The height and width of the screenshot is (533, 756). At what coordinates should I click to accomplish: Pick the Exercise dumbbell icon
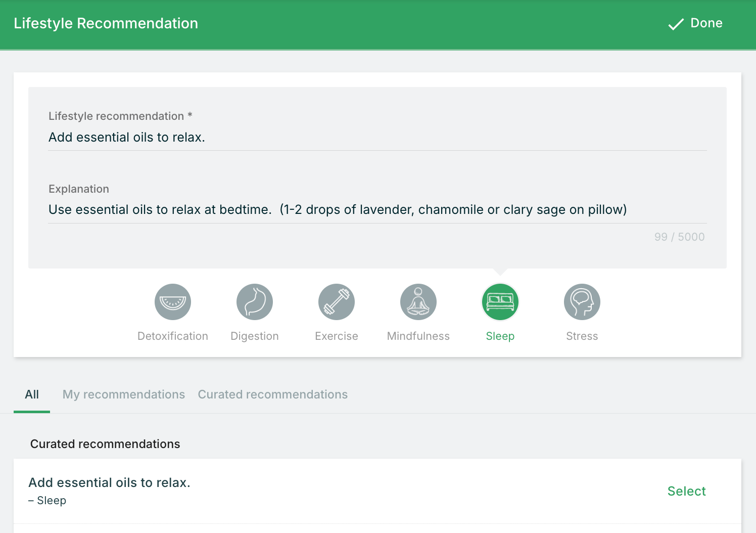coord(337,302)
